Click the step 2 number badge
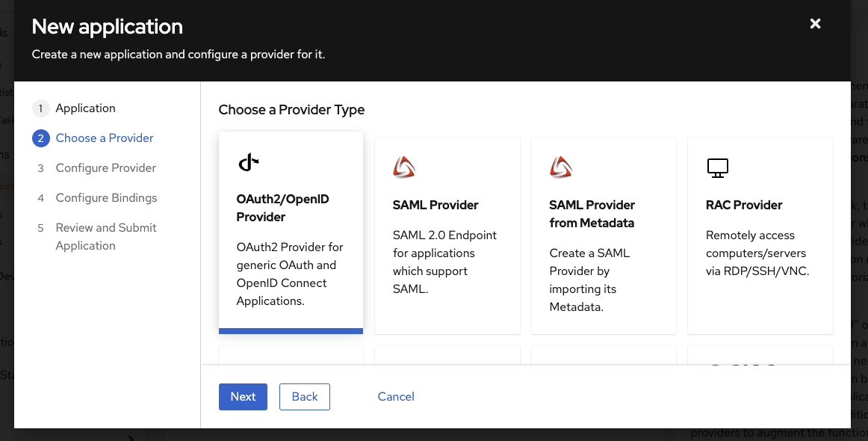 (x=40, y=138)
